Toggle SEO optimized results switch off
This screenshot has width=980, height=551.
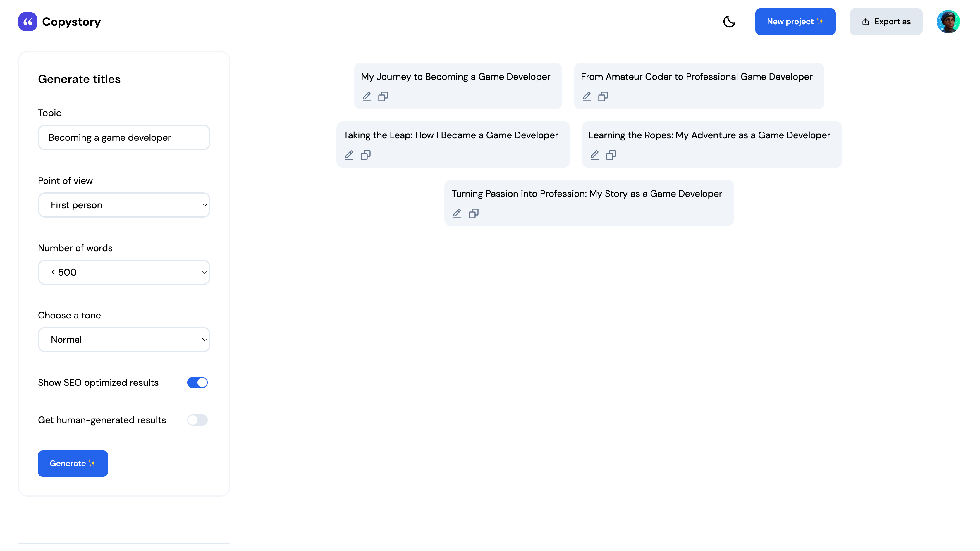(x=197, y=382)
